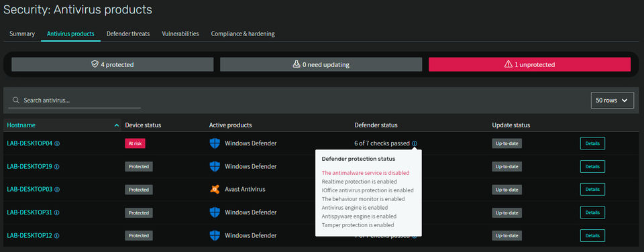Click 'IOffice antivirus protection is enabled' line
This screenshot has width=644, height=252.
[368, 190]
